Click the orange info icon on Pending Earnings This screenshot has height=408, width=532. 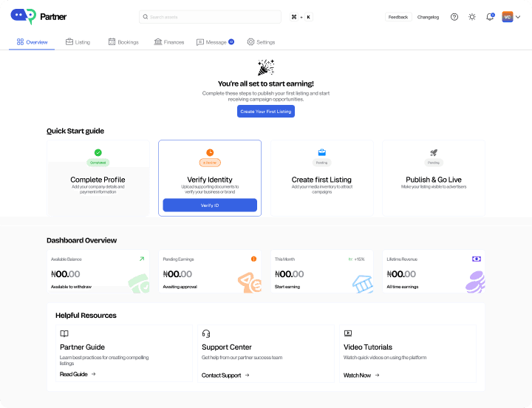253,259
